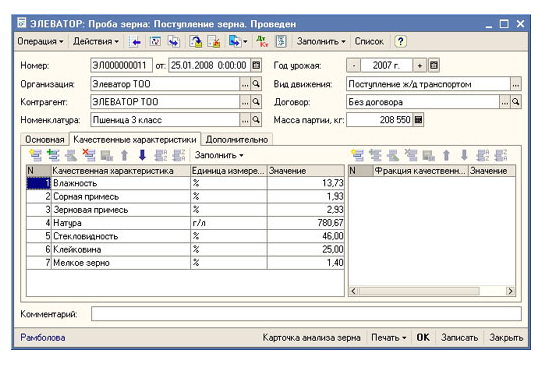Screen dimensions: 545x367
Task: Click Записать to save document
Action: click(459, 337)
